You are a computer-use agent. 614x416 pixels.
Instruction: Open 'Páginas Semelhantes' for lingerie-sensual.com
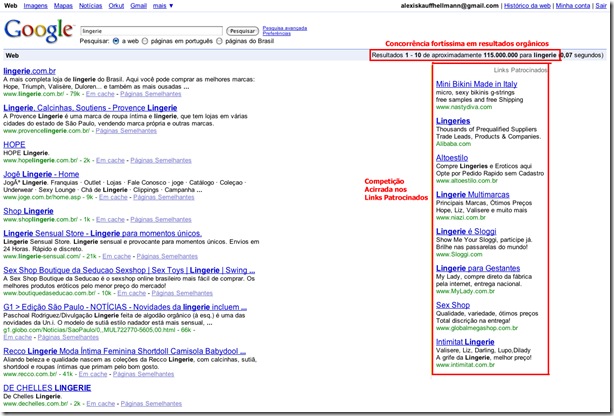(x=167, y=256)
